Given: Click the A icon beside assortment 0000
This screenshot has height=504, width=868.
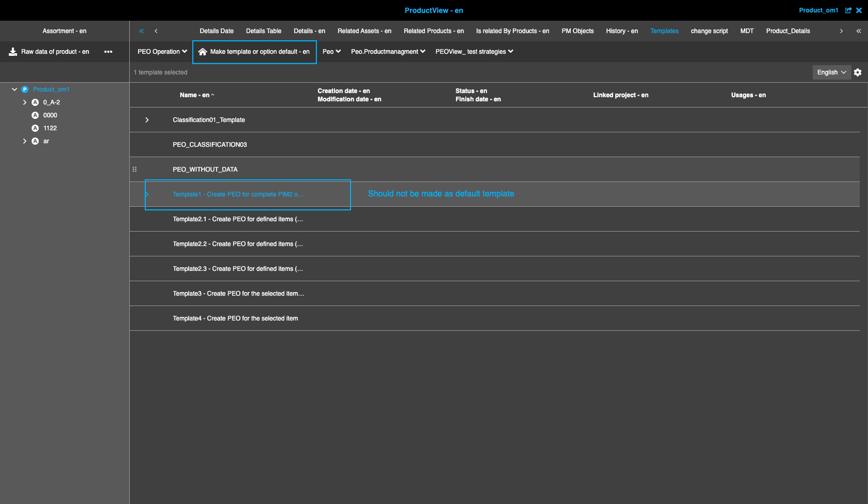Looking at the screenshot, I should 35,115.
